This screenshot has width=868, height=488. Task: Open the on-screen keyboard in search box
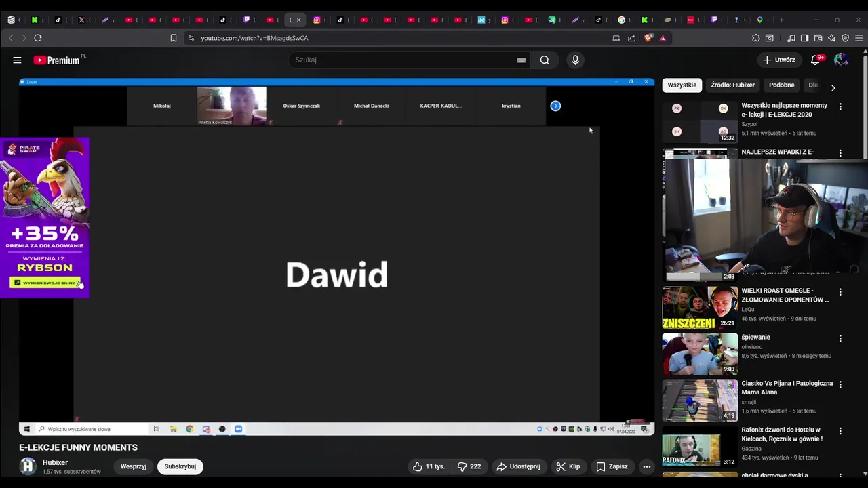521,60
